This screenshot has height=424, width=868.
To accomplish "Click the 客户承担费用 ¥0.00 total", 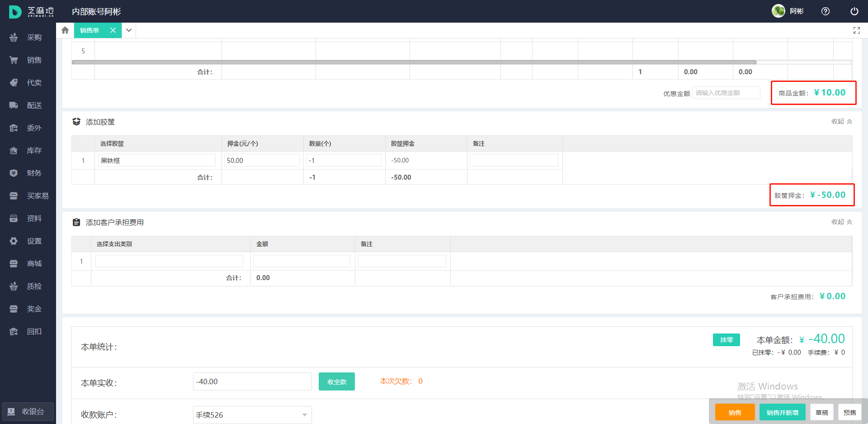I will [808, 296].
